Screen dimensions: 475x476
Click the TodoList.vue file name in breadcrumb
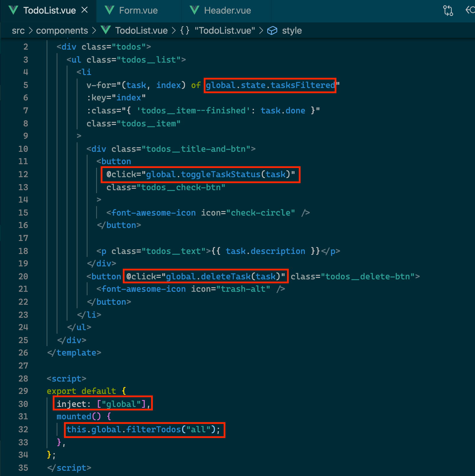coord(141,30)
